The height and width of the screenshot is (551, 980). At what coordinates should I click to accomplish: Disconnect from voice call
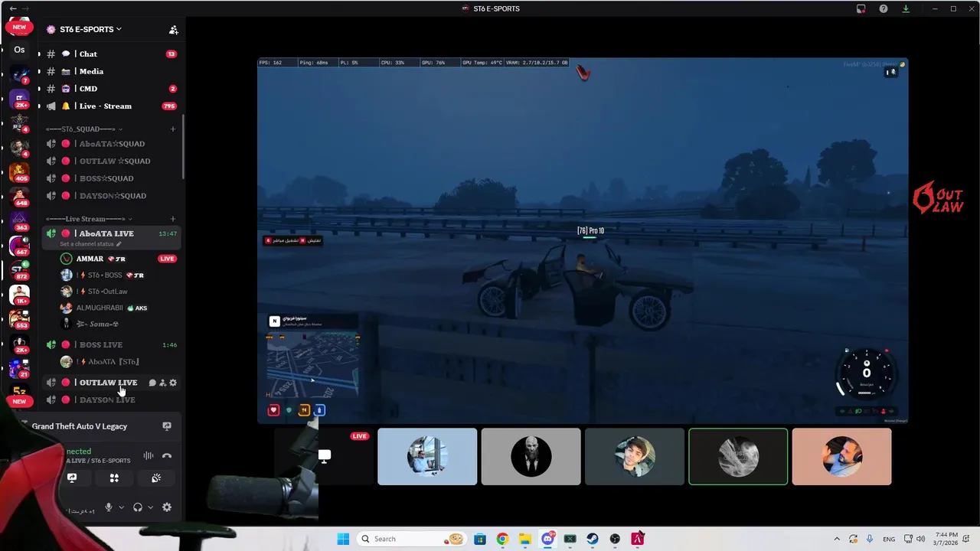167,455
